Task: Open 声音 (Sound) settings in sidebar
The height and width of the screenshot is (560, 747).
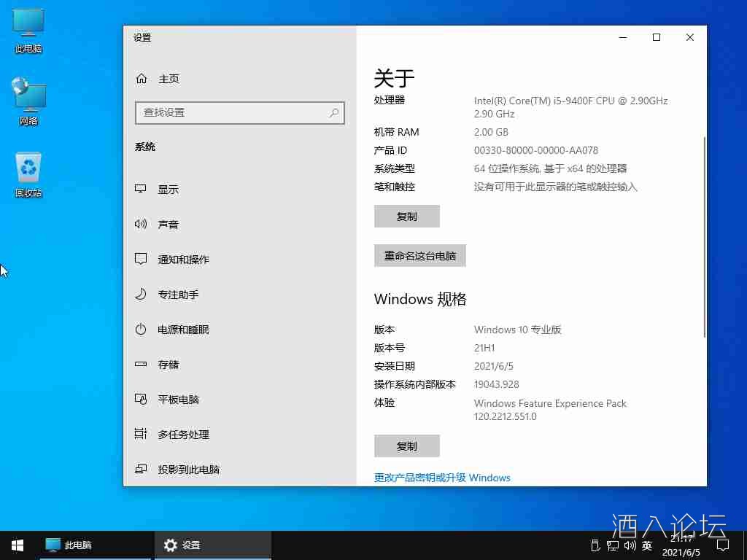Action: click(x=167, y=224)
